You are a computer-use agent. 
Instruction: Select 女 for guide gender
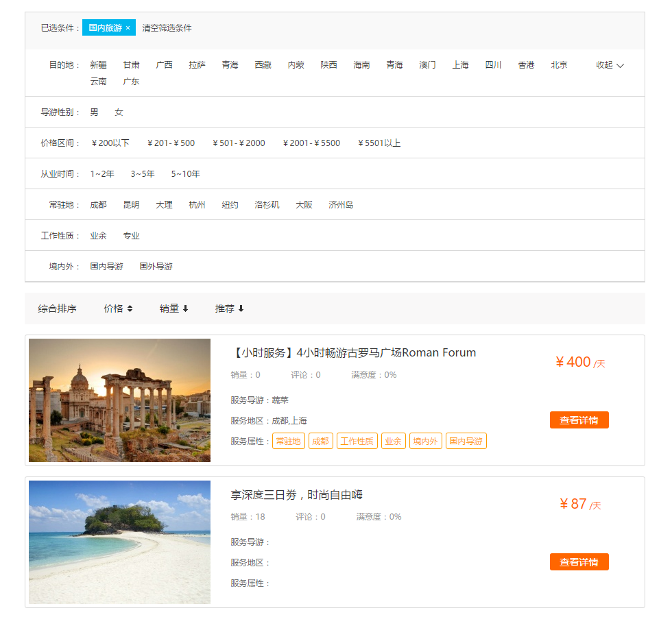tap(119, 112)
